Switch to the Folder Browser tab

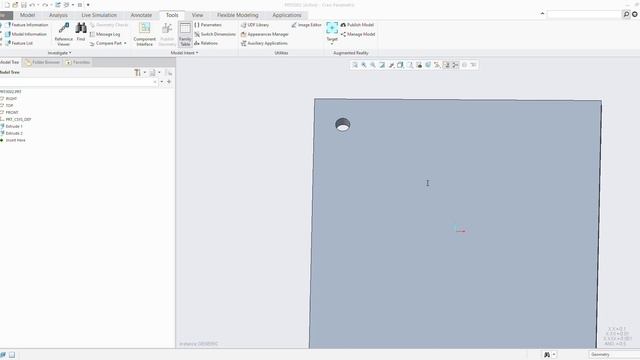tap(42, 62)
